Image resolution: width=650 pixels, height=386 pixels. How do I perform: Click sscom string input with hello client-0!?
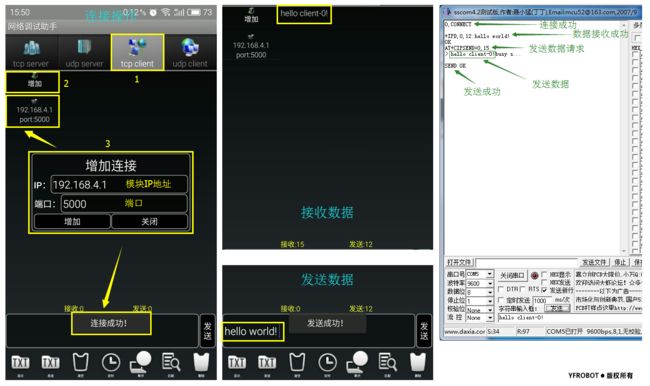pos(569,318)
